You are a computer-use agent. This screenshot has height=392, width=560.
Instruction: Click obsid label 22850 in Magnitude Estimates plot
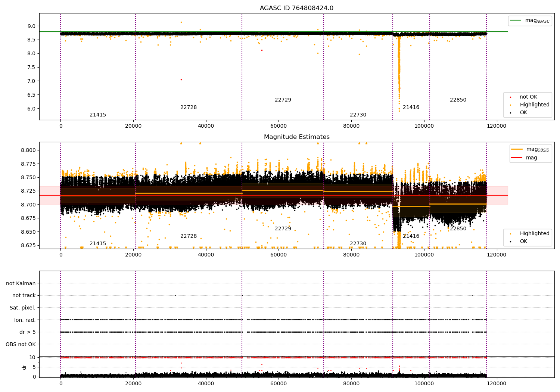click(458, 229)
